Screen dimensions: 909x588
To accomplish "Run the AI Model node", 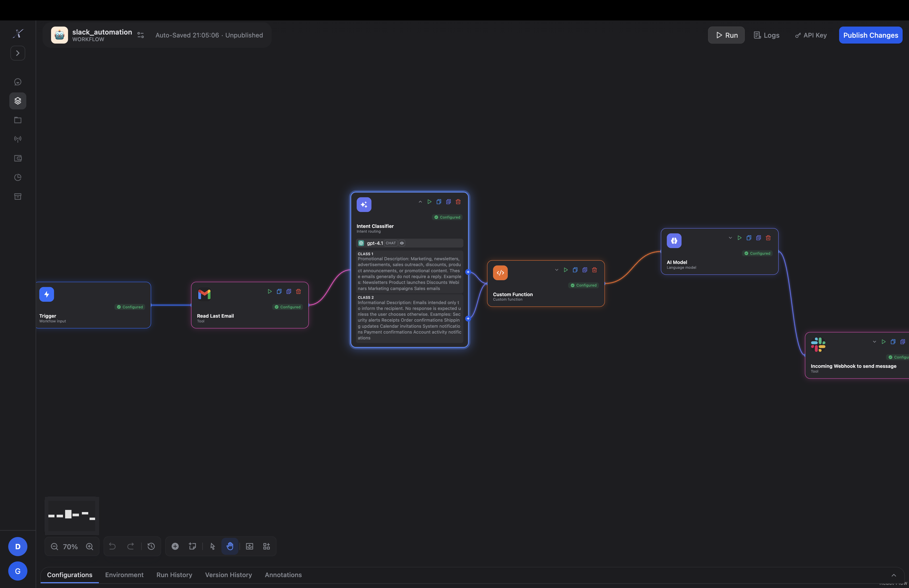I will pos(739,238).
